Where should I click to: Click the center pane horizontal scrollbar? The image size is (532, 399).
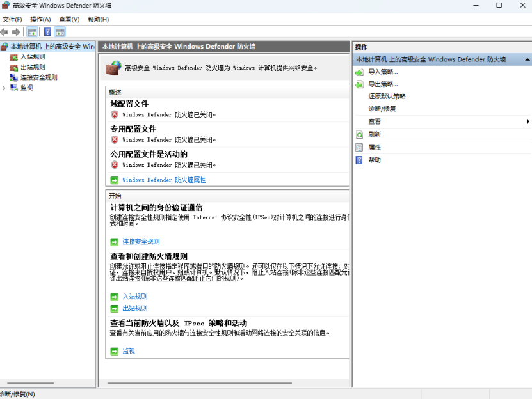click(200, 383)
